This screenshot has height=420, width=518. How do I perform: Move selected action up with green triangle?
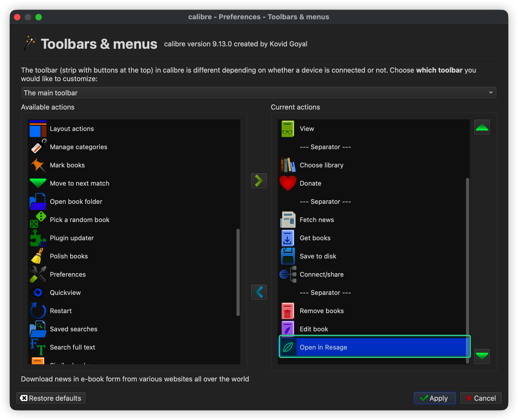[x=482, y=127]
